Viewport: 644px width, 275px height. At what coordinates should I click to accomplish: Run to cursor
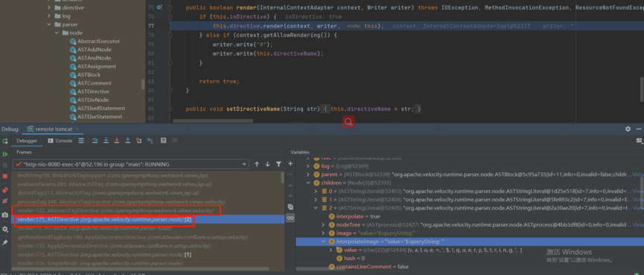pos(150,140)
